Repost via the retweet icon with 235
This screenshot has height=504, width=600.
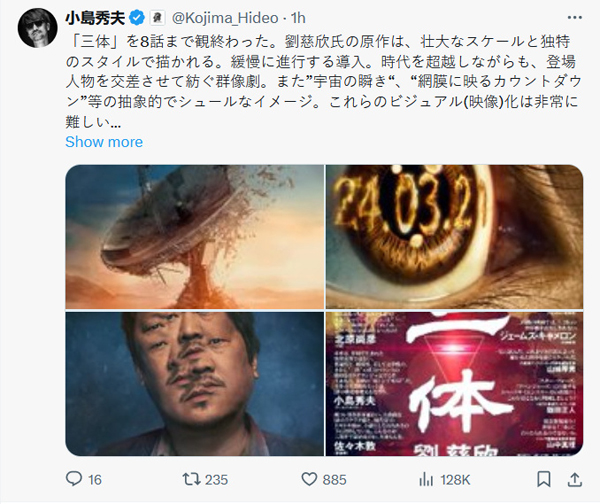[x=191, y=479]
